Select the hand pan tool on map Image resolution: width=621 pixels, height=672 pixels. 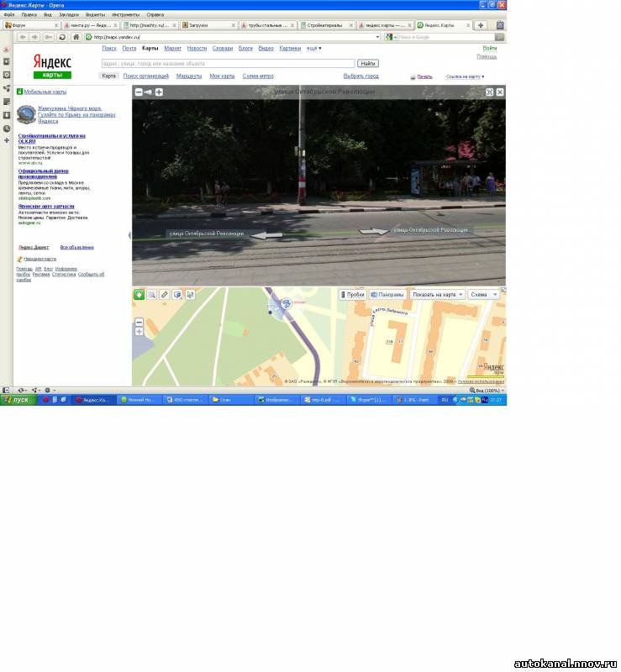coord(139,295)
